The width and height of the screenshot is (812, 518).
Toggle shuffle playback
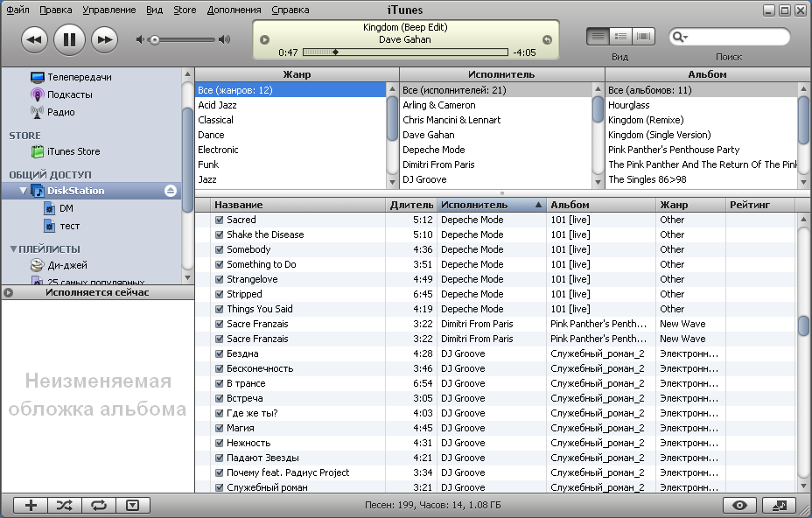coord(64,505)
